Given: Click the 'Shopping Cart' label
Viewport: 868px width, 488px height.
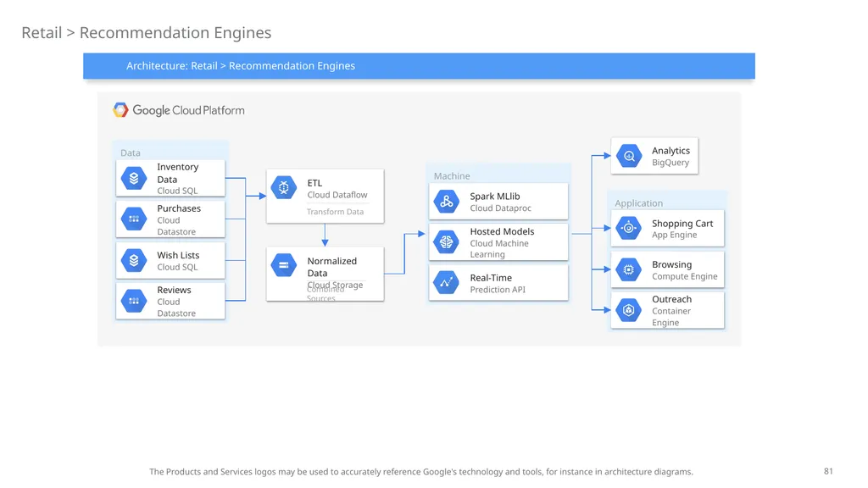Looking at the screenshot, I should click(x=682, y=224).
